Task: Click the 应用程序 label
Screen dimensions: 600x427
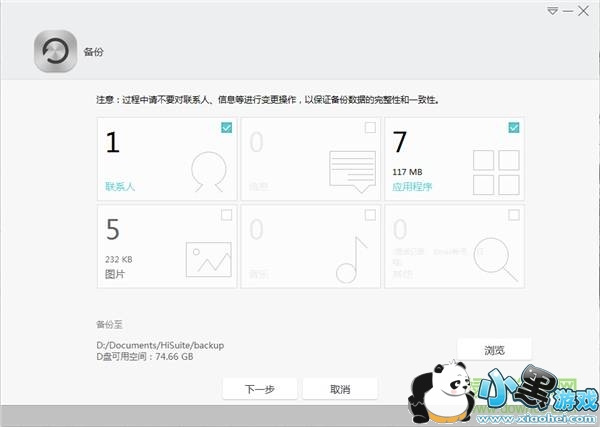Action: click(412, 186)
